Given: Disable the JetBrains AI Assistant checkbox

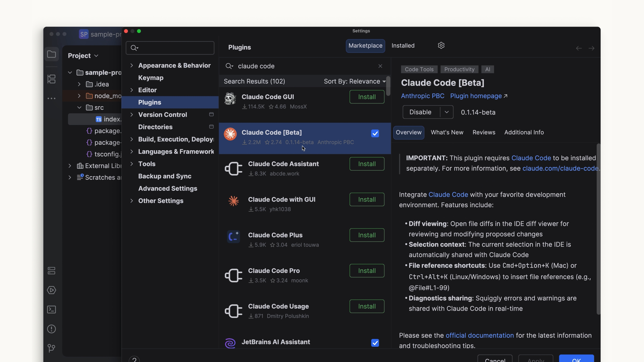Looking at the screenshot, I should point(375,343).
